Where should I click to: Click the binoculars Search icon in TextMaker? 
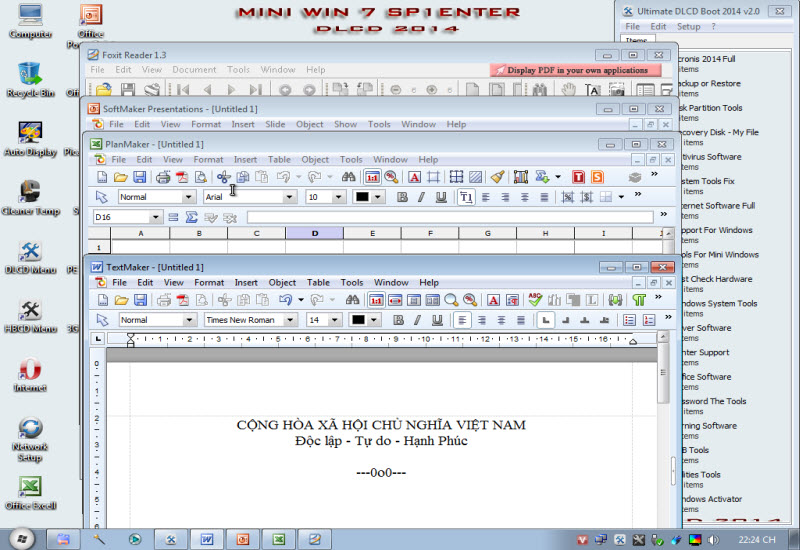[x=353, y=300]
